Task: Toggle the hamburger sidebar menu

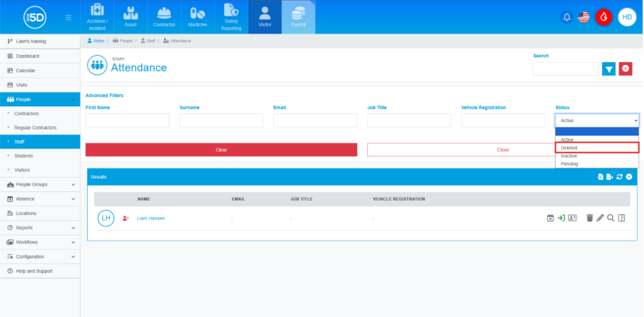Action: [x=68, y=17]
